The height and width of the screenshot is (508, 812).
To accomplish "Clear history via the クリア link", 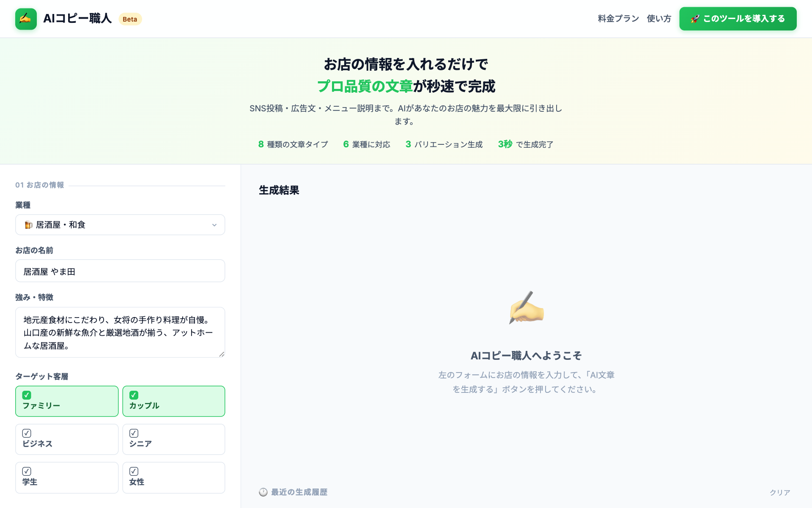I will pos(779,492).
